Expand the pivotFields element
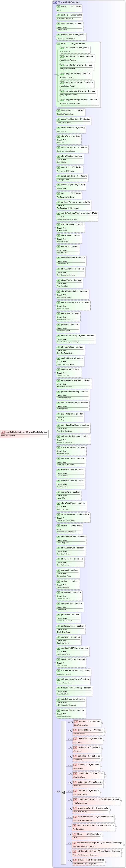The width and height of the screenshot is (126, 868). 105,732
